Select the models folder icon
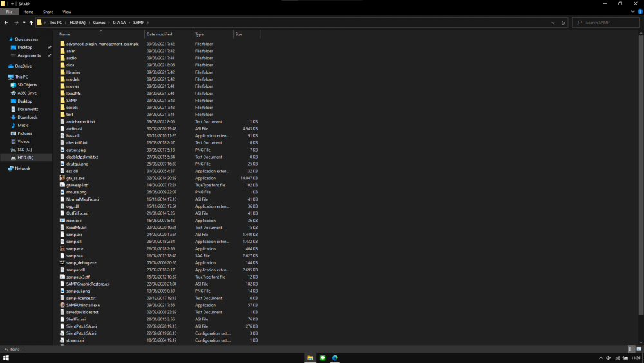This screenshot has width=644, height=363. (62, 79)
